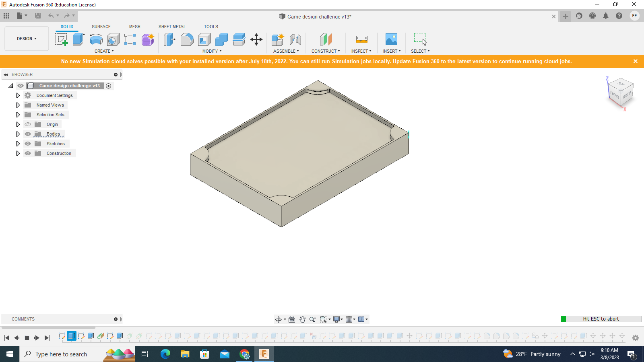Toggle visibility of the Sketches folder

point(27,144)
